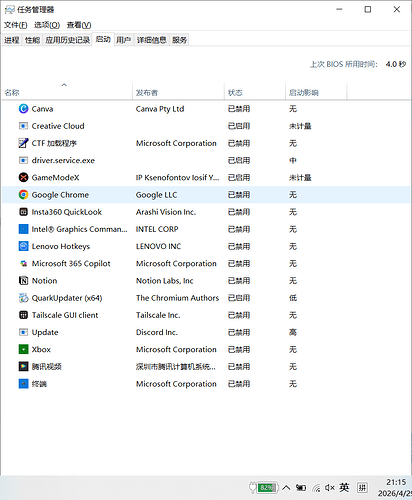Screen dimensions: 412x500
Task: Switch to the 详细信息 tab
Action: (x=151, y=40)
